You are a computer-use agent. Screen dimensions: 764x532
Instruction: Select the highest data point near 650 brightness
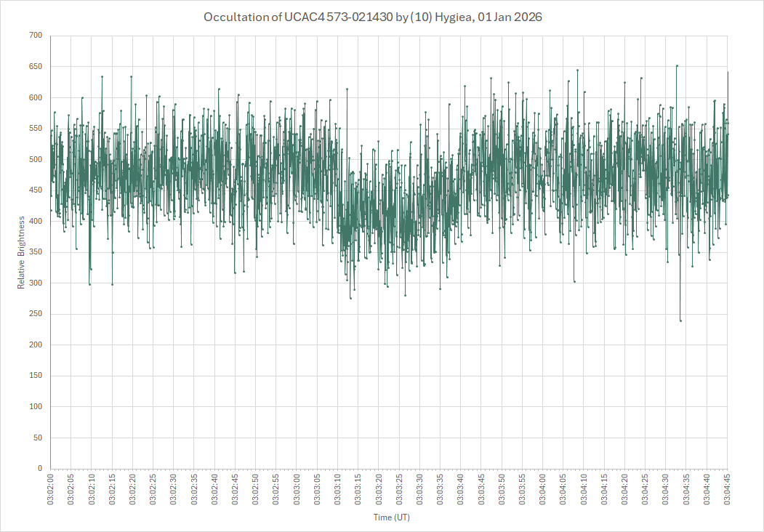pos(677,66)
